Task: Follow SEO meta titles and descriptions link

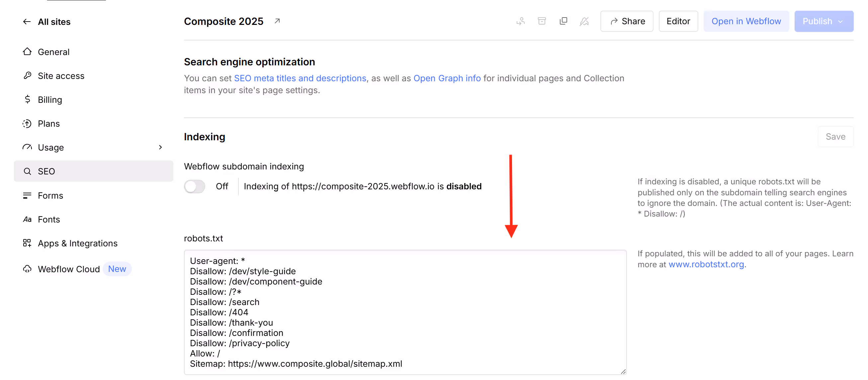Action: (300, 78)
